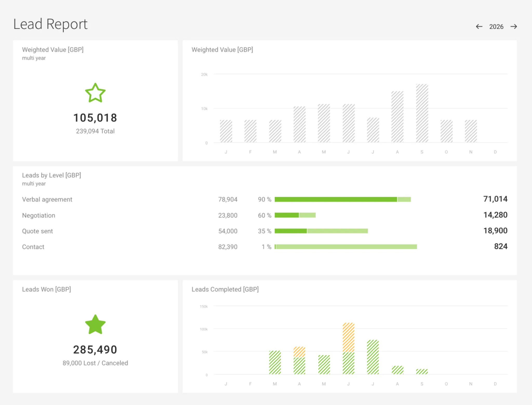Viewport: 532px width, 405px height.
Task: Click the 1 % probability value
Action: pyautogui.click(x=266, y=247)
